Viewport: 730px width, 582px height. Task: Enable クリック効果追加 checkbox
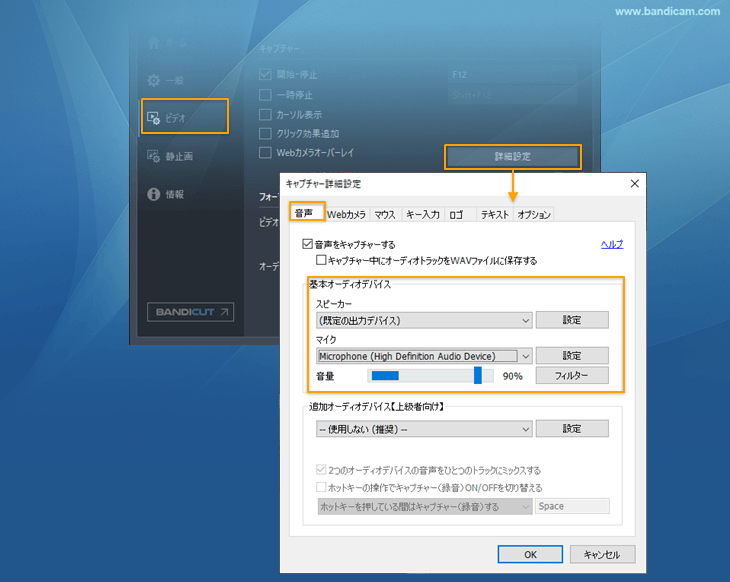(265, 134)
